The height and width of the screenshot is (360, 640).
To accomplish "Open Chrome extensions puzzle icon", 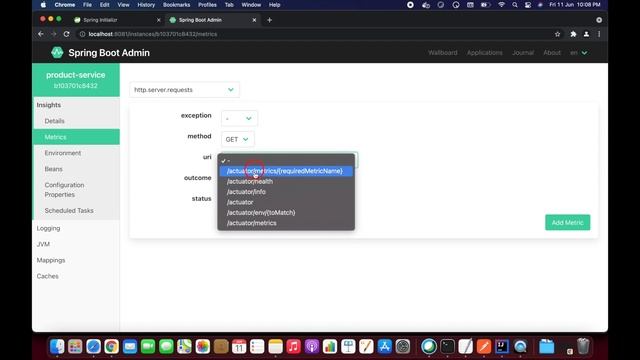I will (x=573, y=34).
